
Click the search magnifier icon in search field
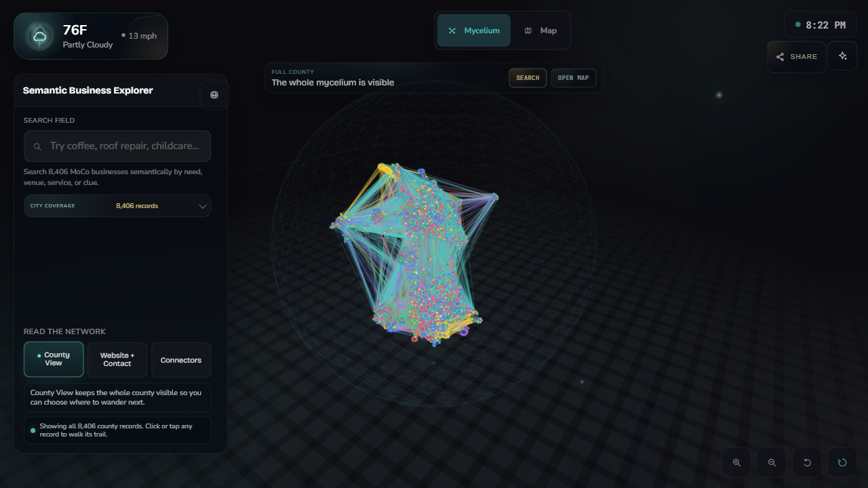pos(37,146)
